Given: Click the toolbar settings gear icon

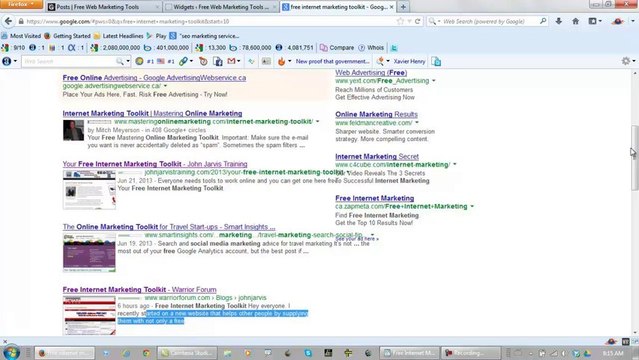Looking at the screenshot, I should [626, 61].
